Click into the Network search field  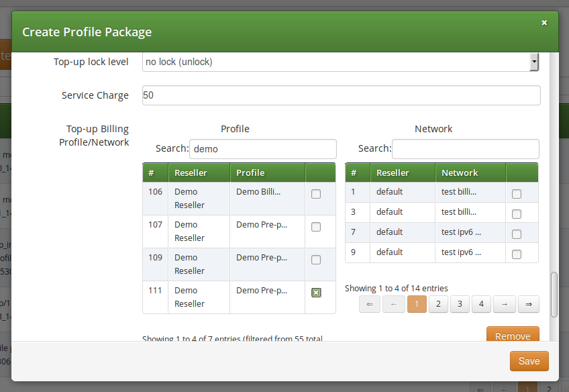pos(465,148)
